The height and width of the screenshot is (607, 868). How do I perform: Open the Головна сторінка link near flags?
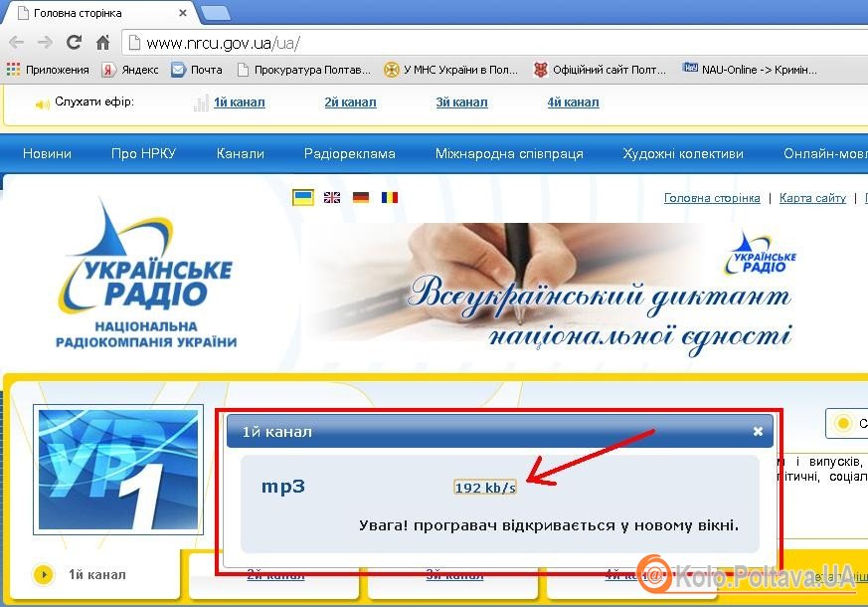[x=712, y=198]
